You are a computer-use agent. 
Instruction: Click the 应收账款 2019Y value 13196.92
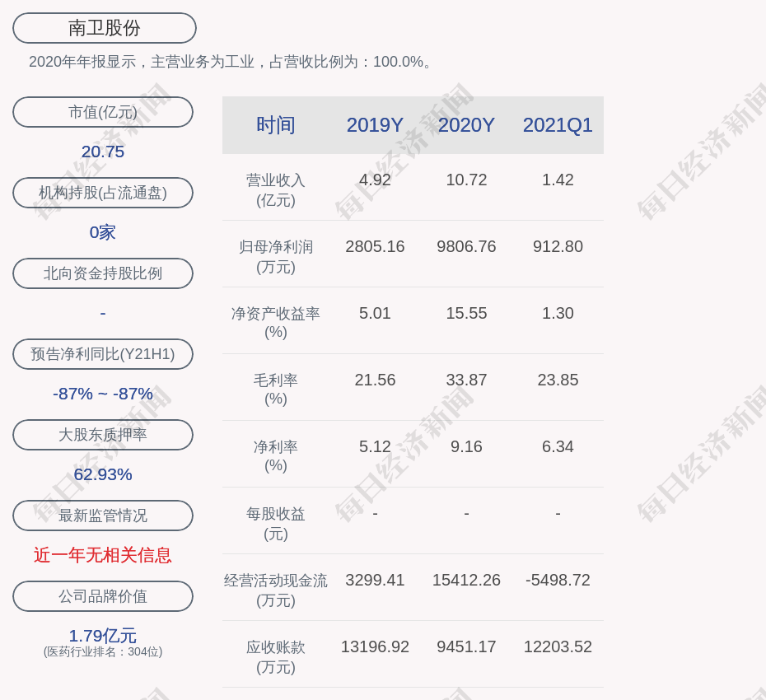[x=375, y=646]
